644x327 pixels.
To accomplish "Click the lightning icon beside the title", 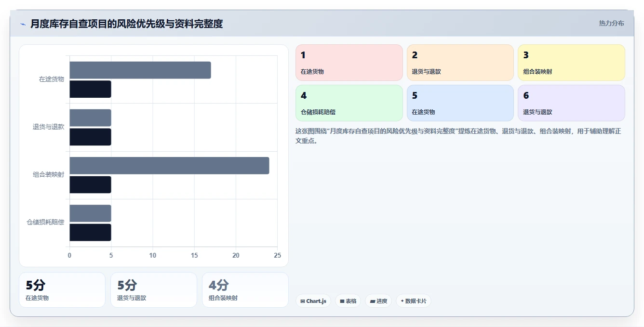I will click(23, 24).
